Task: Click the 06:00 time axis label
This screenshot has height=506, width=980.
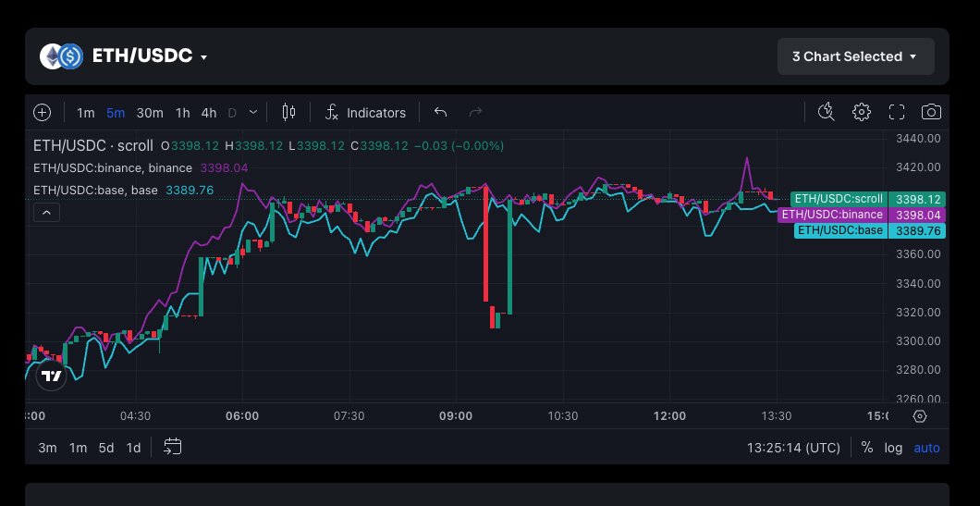Action: click(242, 416)
